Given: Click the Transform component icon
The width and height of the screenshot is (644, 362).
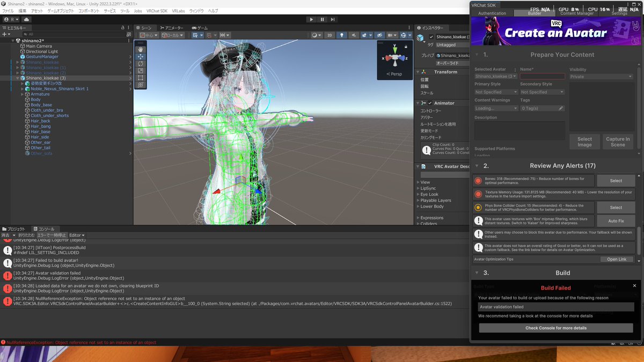Looking at the screenshot, I should 423,71.
